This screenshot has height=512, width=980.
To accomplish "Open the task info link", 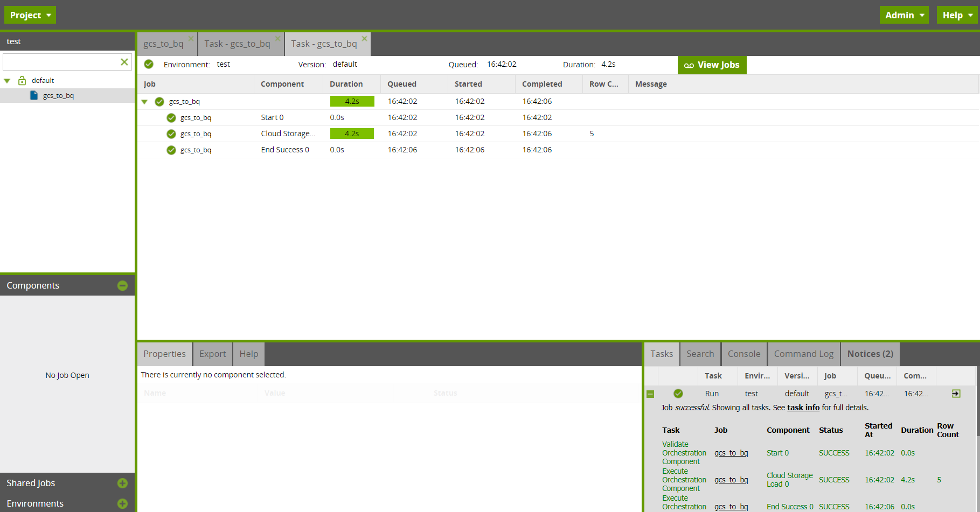I will (x=803, y=408).
